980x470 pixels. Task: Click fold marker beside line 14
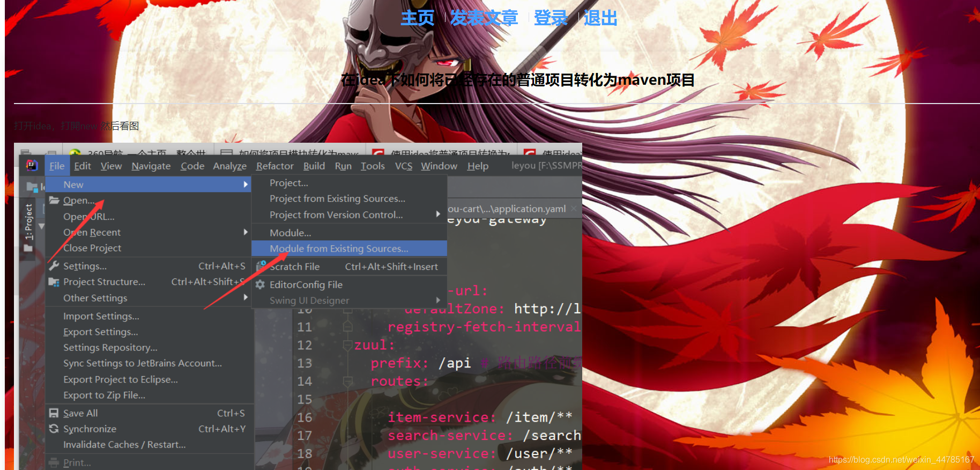347,381
